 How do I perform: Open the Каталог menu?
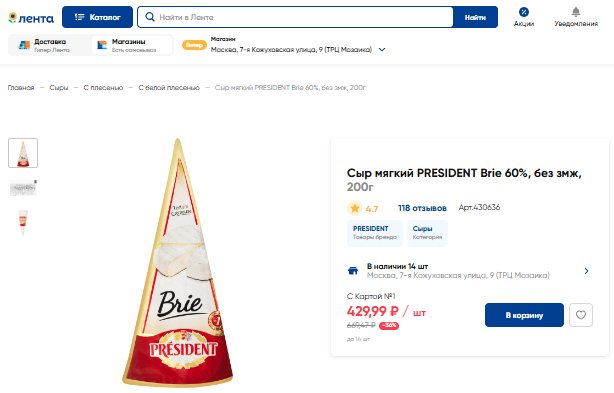click(97, 17)
